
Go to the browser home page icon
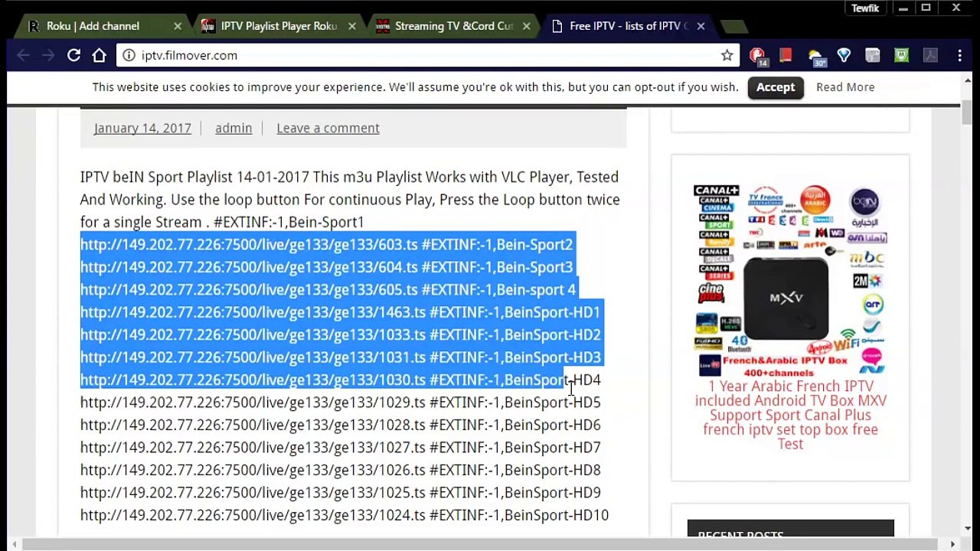coord(100,55)
